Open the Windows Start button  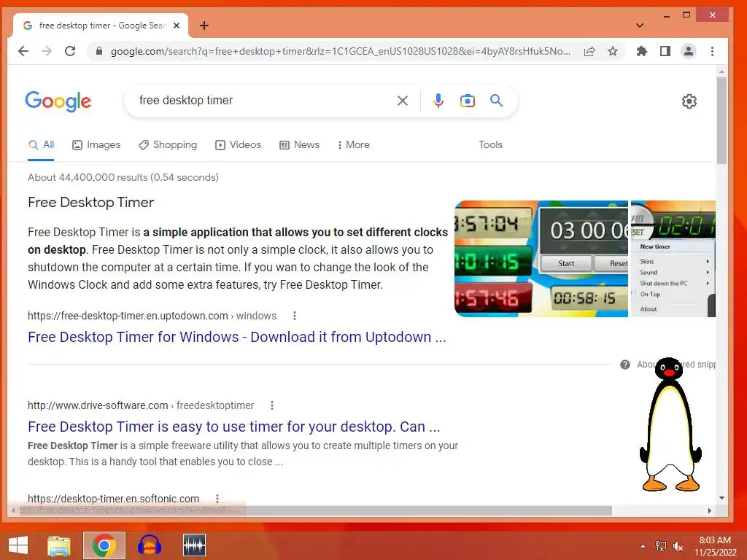[18, 545]
